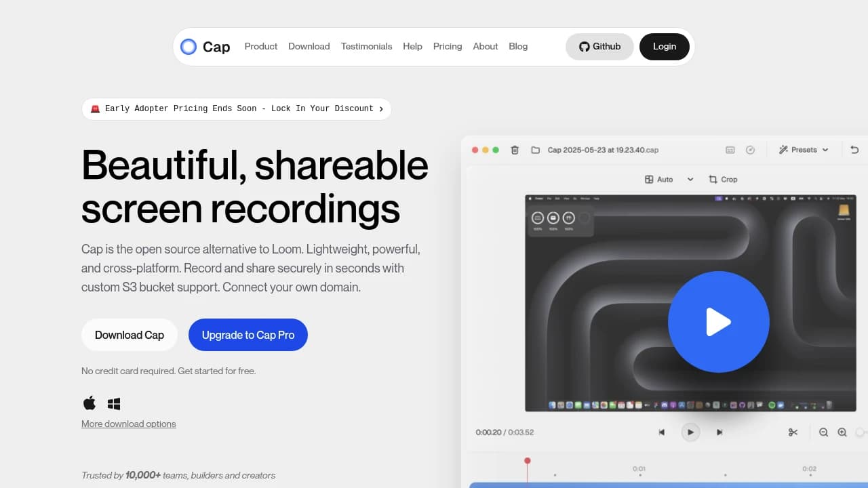Open the About nav link
The width and height of the screenshot is (868, 488).
486,47
